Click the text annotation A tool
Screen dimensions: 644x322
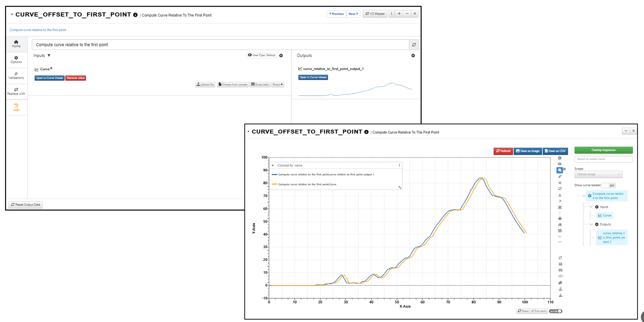pyautogui.click(x=560, y=195)
